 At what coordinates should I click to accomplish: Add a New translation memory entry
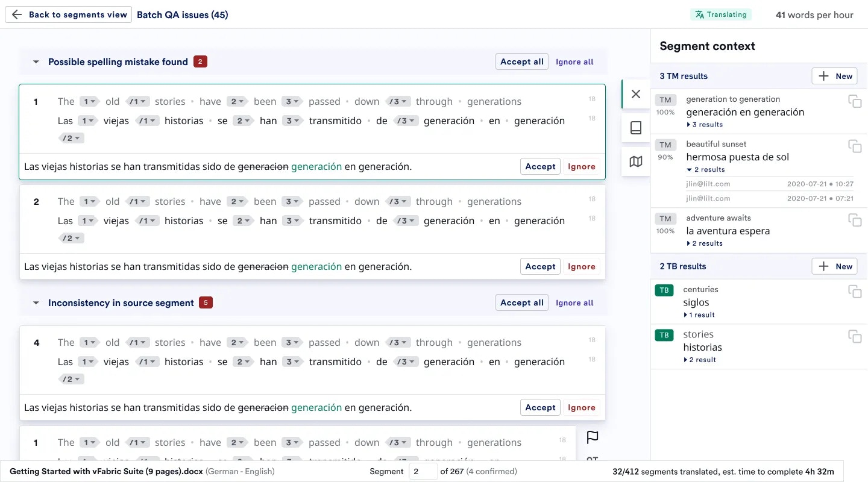pos(835,76)
